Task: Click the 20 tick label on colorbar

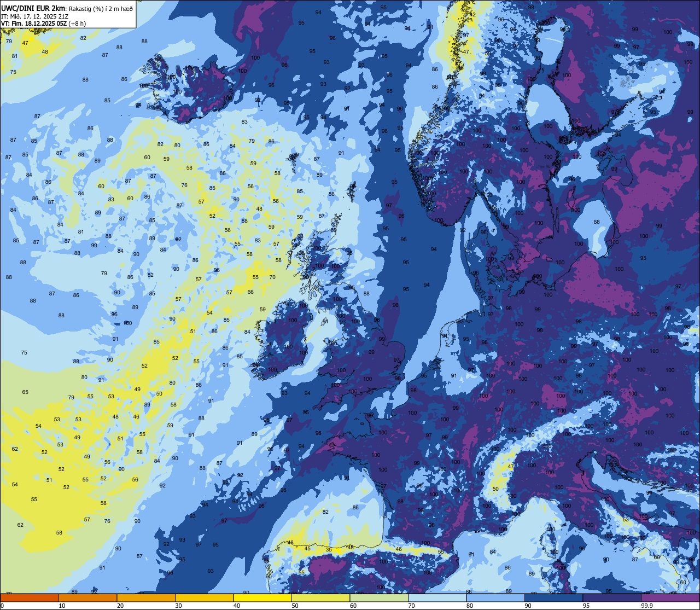Action: (120, 606)
